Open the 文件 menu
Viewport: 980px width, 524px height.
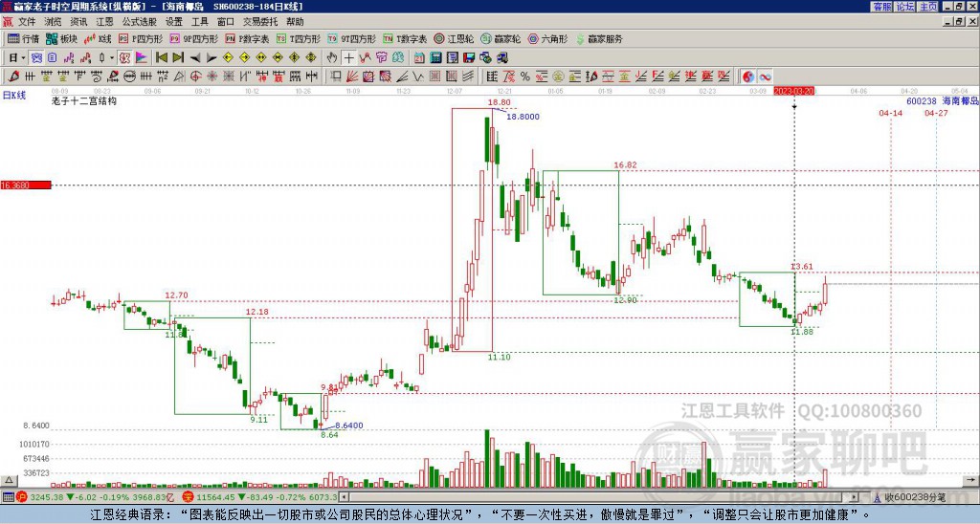click(x=27, y=22)
